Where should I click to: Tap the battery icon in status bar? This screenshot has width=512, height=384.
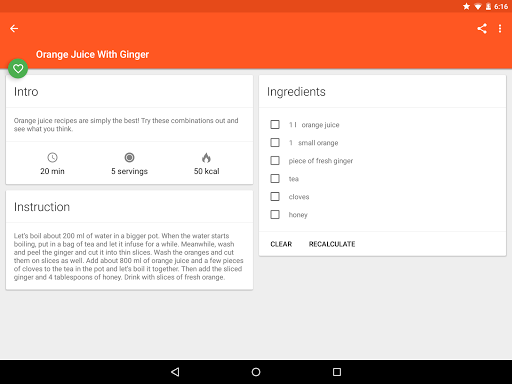[488, 6]
